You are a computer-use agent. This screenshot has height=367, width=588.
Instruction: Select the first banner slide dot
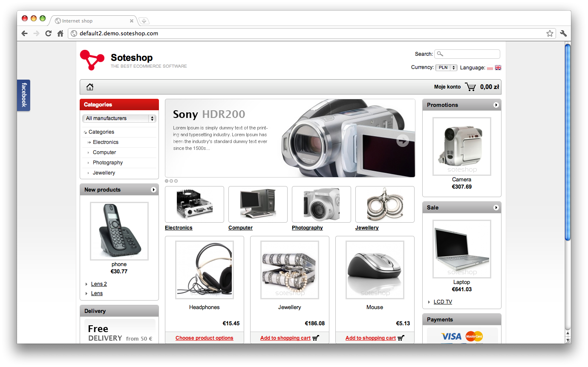click(x=167, y=181)
